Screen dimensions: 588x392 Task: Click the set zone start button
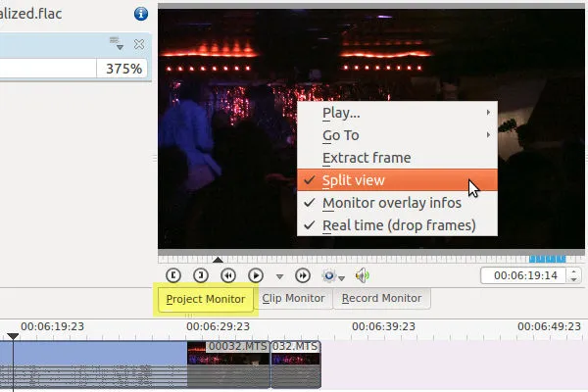tap(173, 275)
